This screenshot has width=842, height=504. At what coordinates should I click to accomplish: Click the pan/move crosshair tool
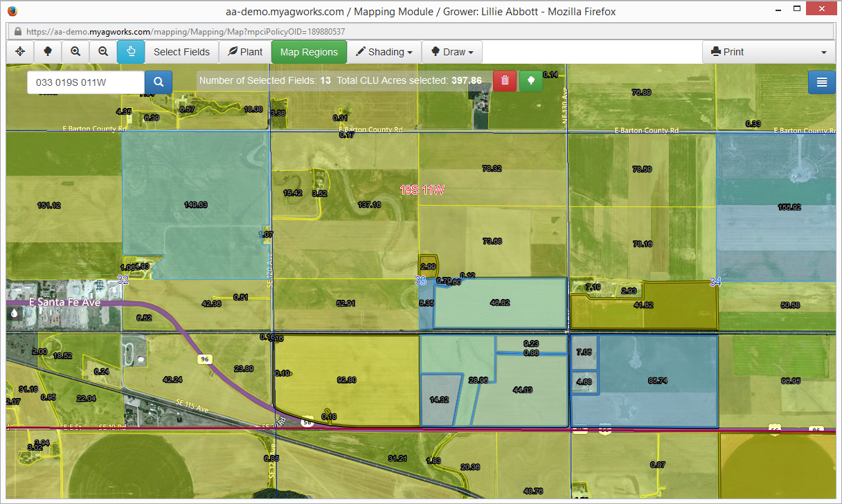pyautogui.click(x=20, y=52)
